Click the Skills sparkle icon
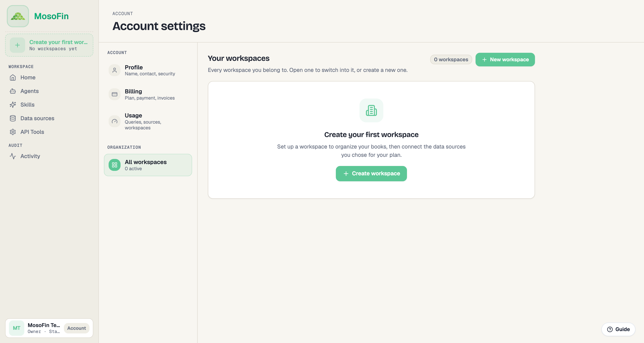 pos(13,105)
